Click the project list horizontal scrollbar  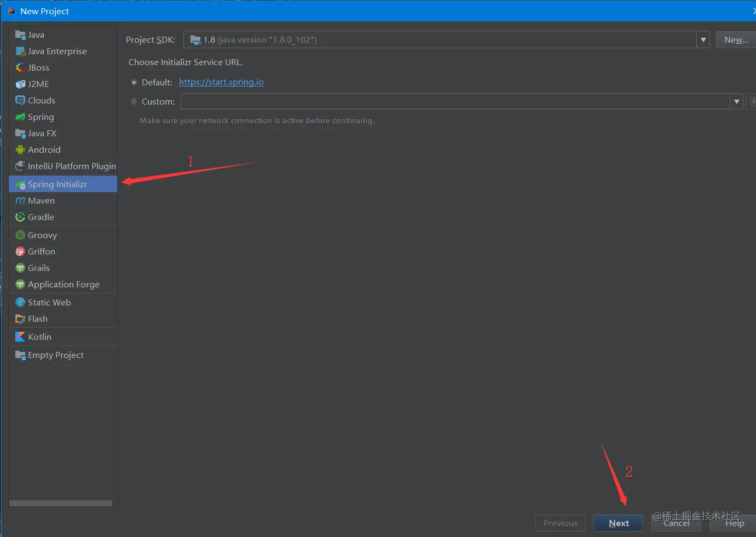60,503
